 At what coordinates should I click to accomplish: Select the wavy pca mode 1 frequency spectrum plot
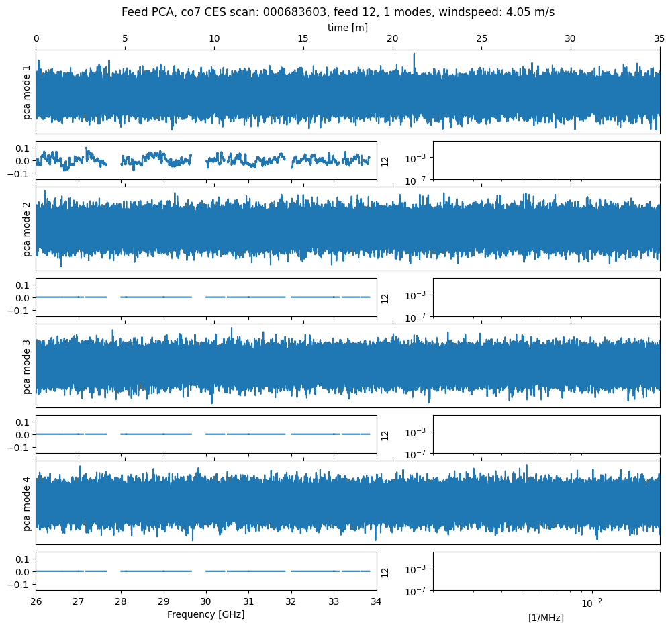(x=205, y=160)
